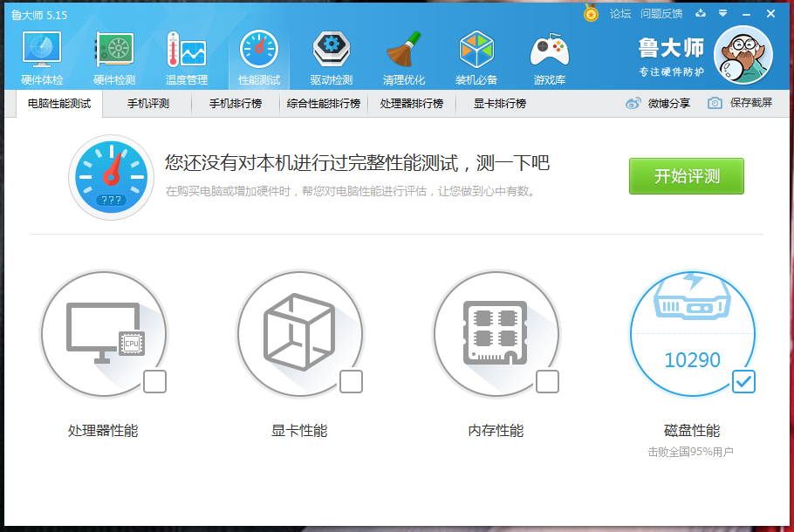Click the 处理器性能 label

coord(103,431)
